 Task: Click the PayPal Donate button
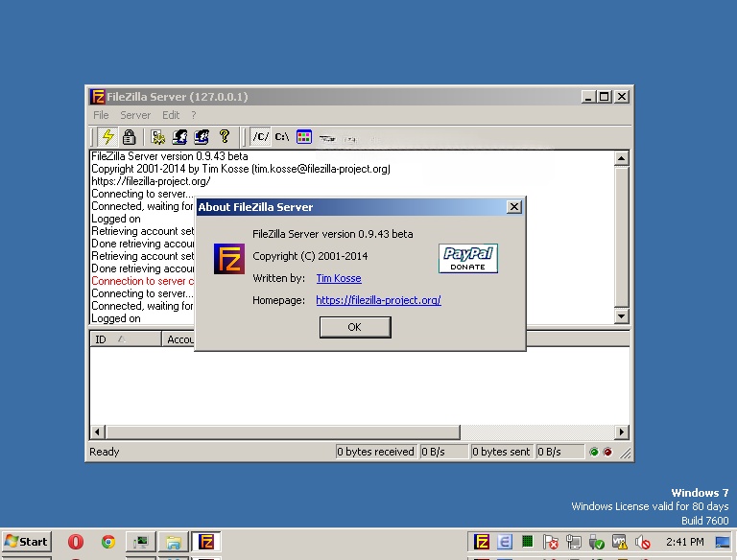point(467,258)
